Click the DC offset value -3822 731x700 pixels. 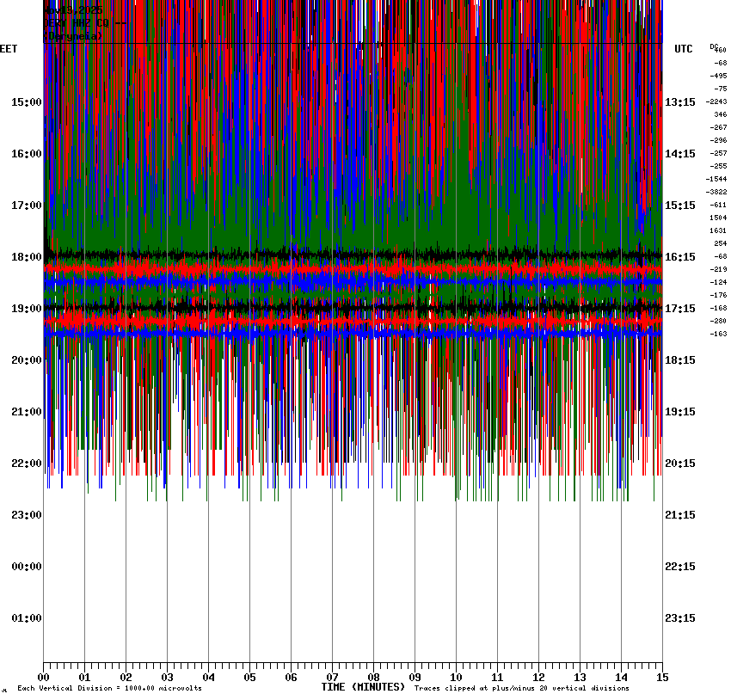(x=716, y=192)
